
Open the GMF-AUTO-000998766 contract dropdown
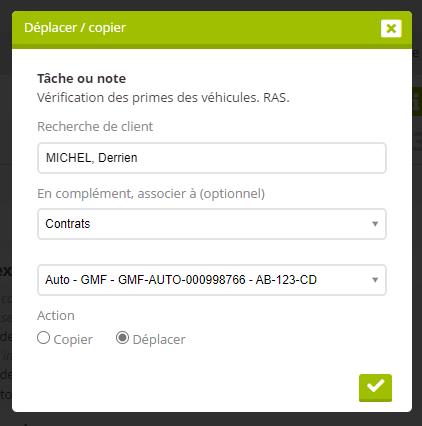coord(212,280)
